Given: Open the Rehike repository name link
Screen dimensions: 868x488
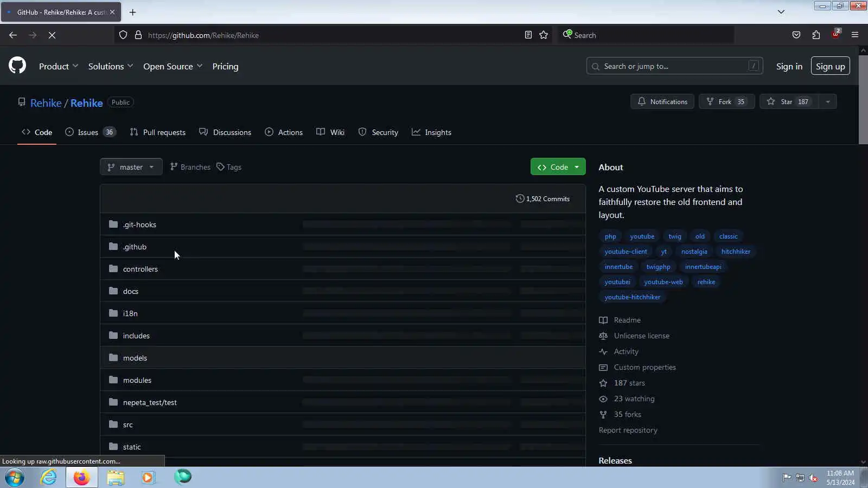Looking at the screenshot, I should click(86, 103).
